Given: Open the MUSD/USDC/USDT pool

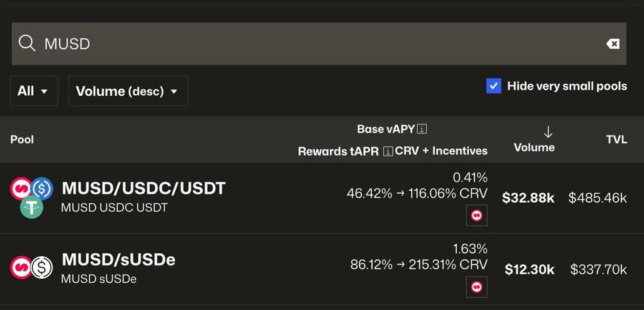Looking at the screenshot, I should click(x=143, y=188).
